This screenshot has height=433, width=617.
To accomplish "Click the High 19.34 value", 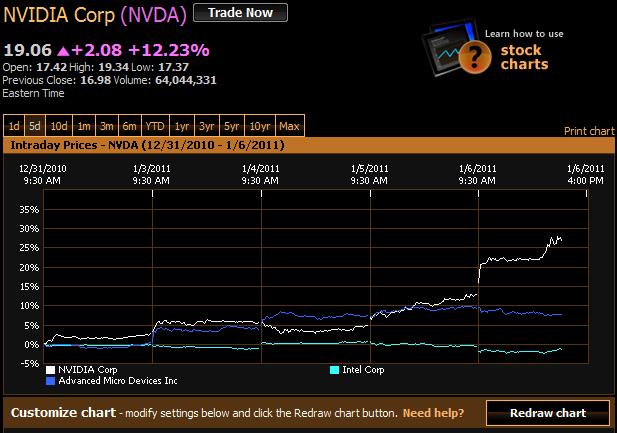I will click(x=113, y=67).
